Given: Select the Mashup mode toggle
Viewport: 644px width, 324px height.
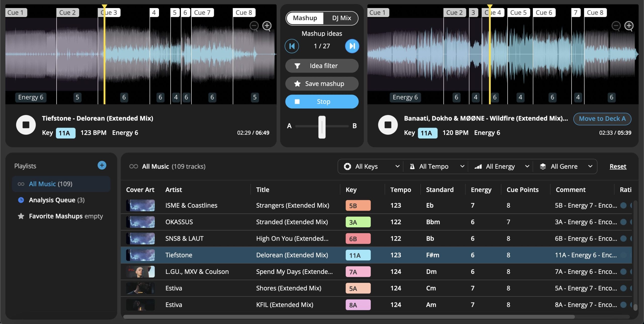Looking at the screenshot, I should 305,18.
